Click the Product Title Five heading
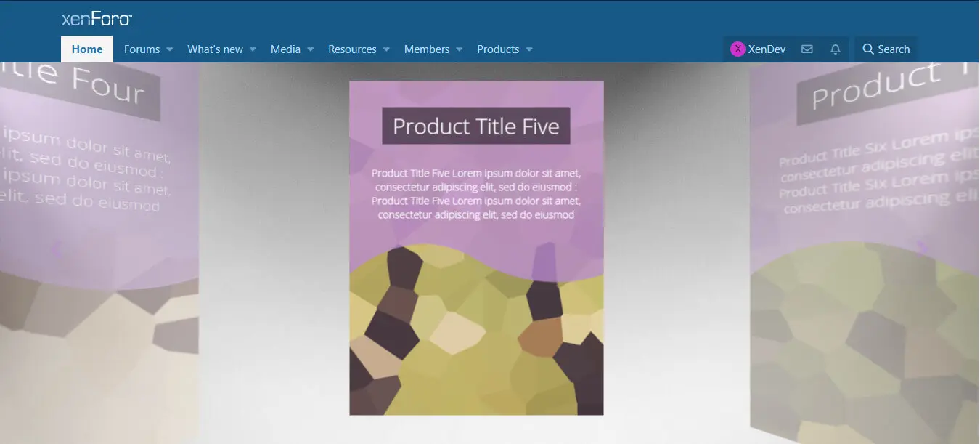The height and width of the screenshot is (444, 980). 476,126
